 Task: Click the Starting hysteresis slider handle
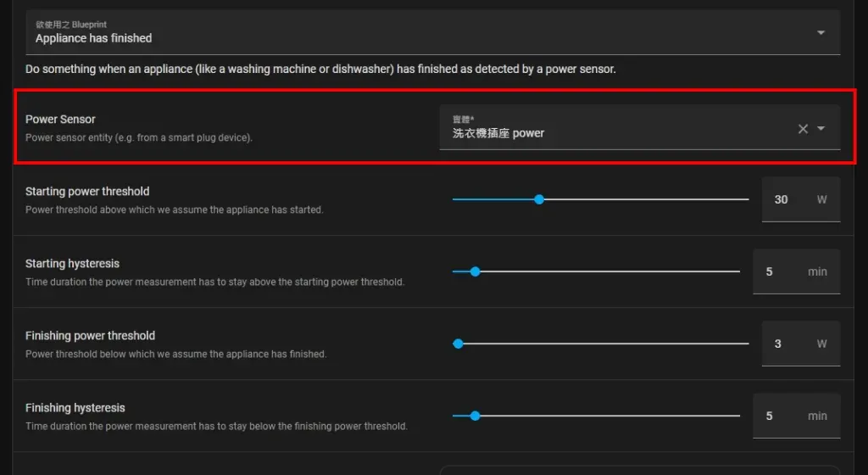475,271
